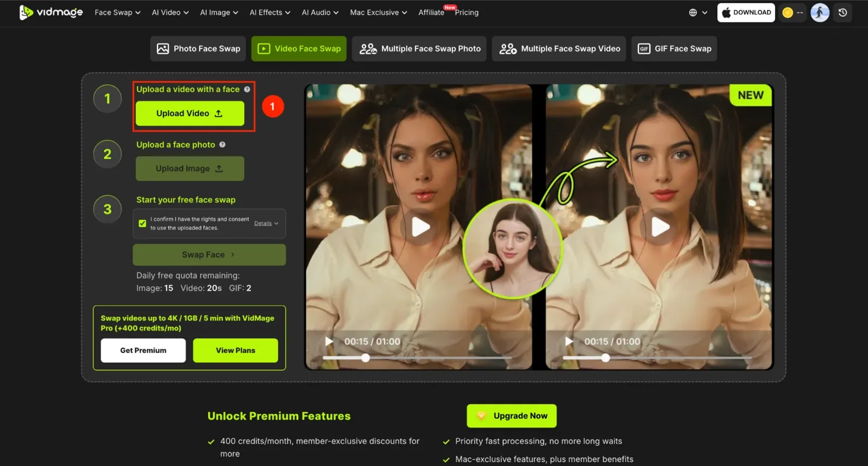The image size is (868, 466).
Task: Click the small play icon under right video
Action: (569, 341)
